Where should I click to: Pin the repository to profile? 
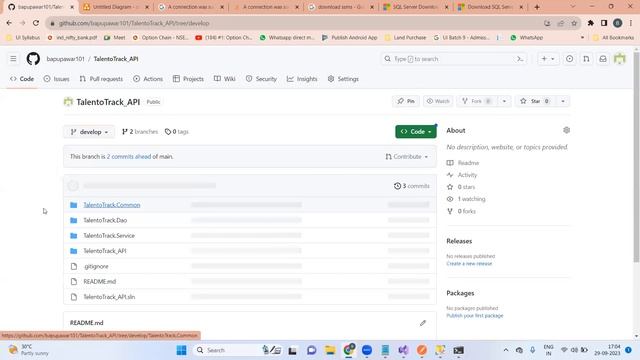click(406, 101)
